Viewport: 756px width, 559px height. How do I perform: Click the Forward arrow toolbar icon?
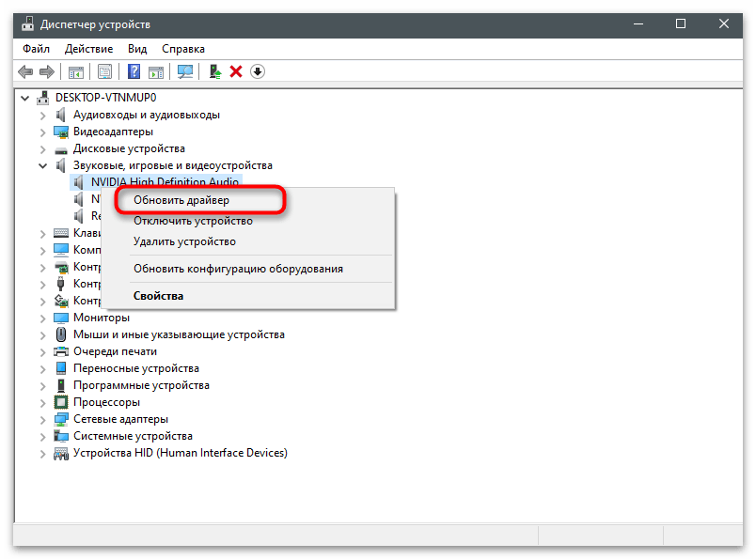tap(47, 71)
